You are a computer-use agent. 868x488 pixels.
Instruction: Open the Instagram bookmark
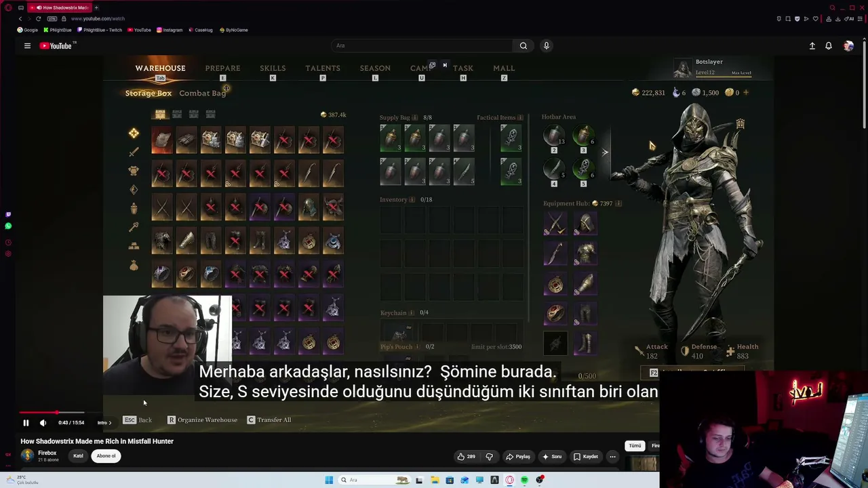pyautogui.click(x=170, y=30)
